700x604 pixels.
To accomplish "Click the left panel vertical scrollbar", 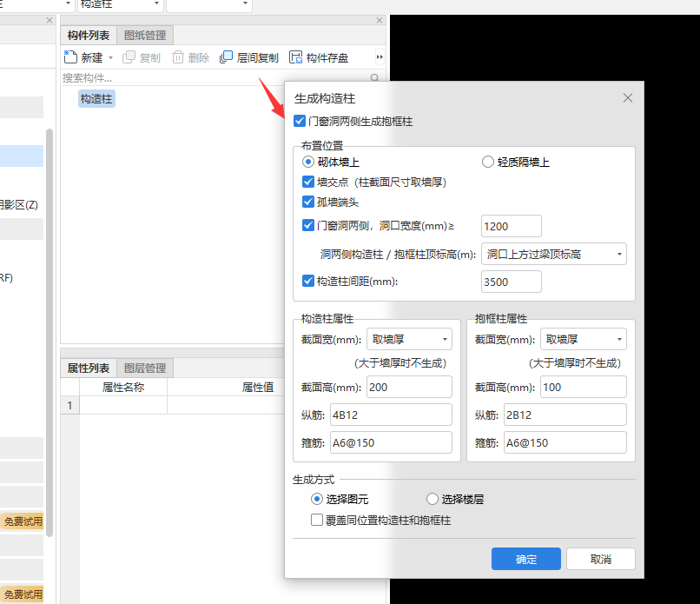I will pos(50,333).
